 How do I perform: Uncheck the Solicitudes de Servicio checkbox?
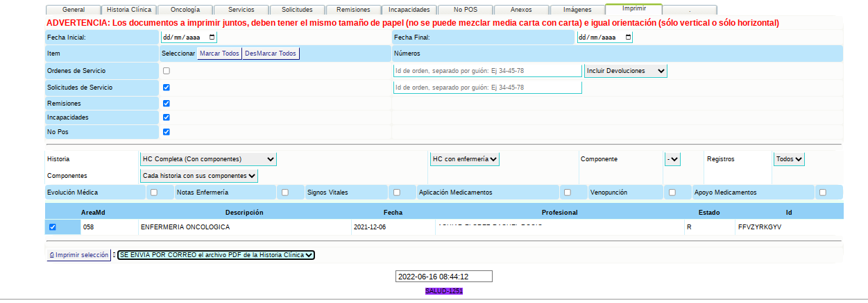pyautogui.click(x=167, y=88)
